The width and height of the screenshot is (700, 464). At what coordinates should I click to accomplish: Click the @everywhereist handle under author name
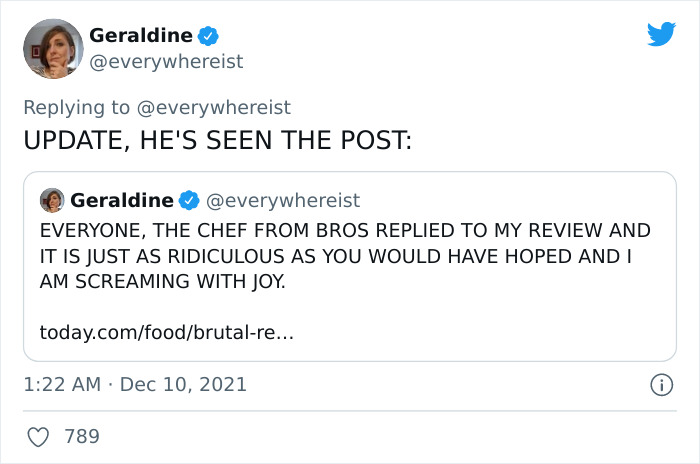pos(166,62)
